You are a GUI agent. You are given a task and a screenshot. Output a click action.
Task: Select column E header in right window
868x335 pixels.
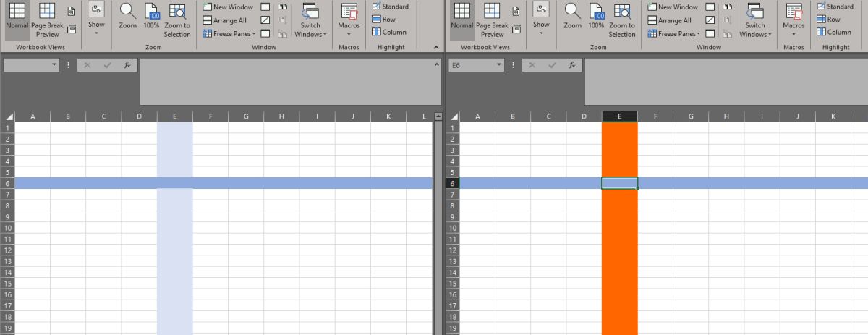pyautogui.click(x=620, y=116)
